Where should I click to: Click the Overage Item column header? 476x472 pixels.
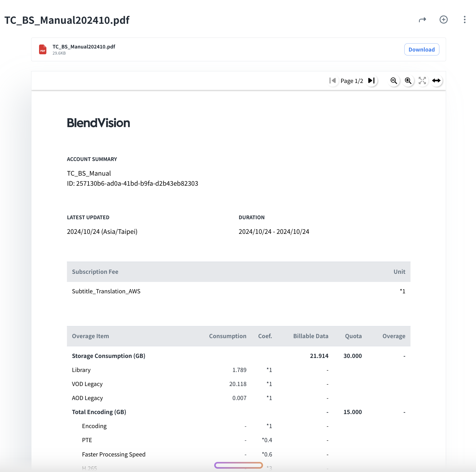(x=90, y=336)
